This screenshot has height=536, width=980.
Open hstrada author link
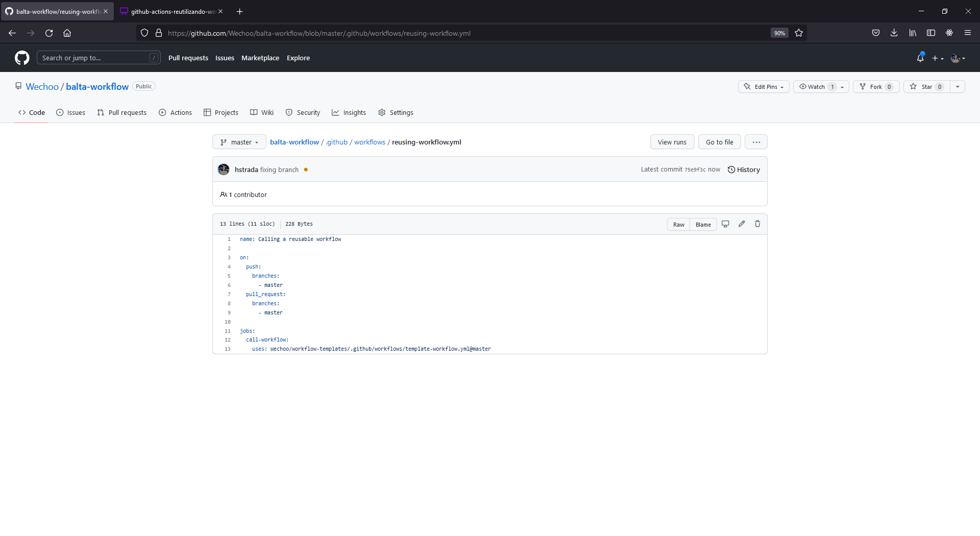coord(247,169)
